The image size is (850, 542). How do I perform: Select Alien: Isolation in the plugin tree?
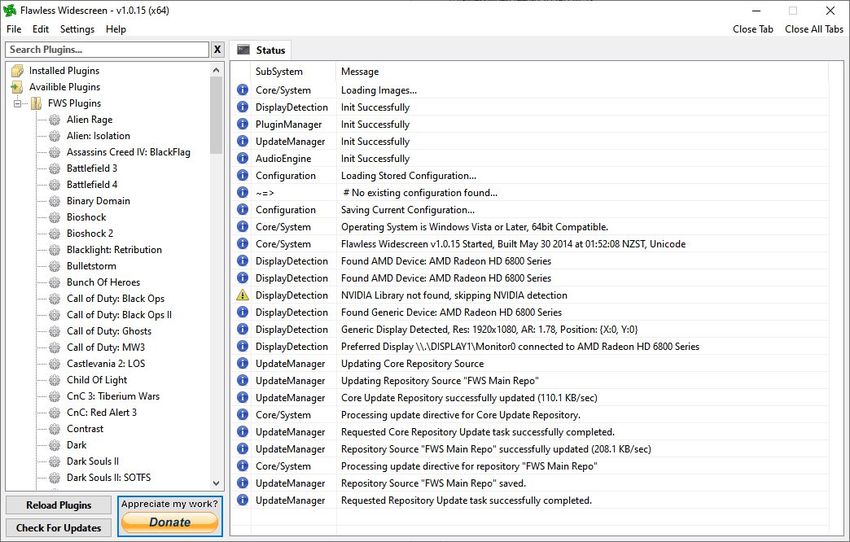(x=98, y=136)
